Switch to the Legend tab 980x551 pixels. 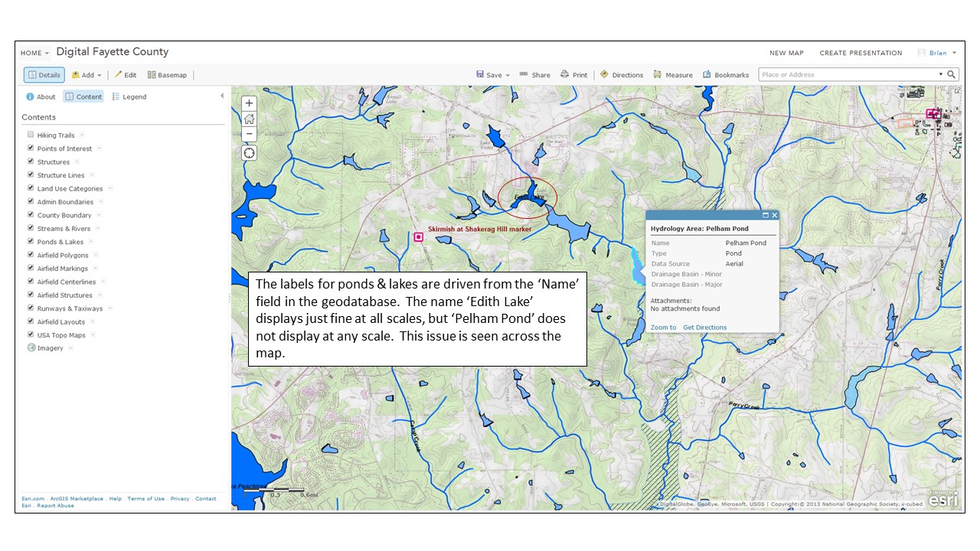129,97
